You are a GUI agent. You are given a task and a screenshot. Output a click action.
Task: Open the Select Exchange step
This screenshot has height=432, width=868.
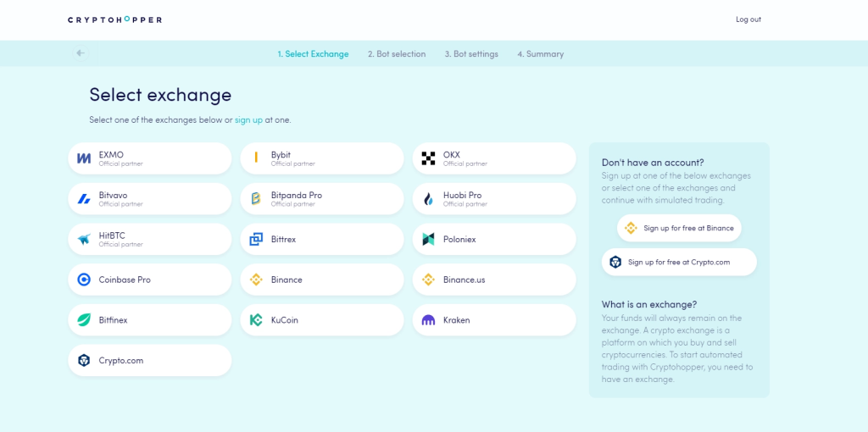click(313, 54)
